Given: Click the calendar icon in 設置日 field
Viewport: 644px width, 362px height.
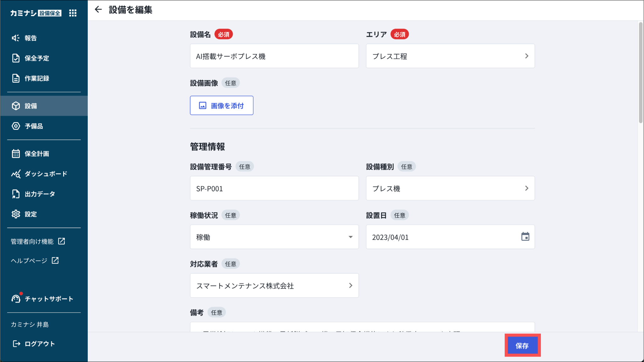Looking at the screenshot, I should [x=525, y=237].
